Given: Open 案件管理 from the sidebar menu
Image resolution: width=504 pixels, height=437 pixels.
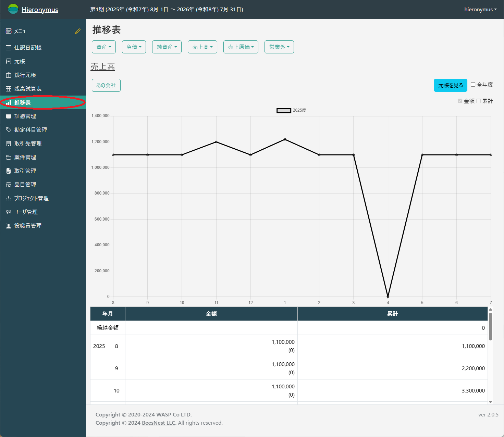Looking at the screenshot, I should pyautogui.click(x=25, y=157).
